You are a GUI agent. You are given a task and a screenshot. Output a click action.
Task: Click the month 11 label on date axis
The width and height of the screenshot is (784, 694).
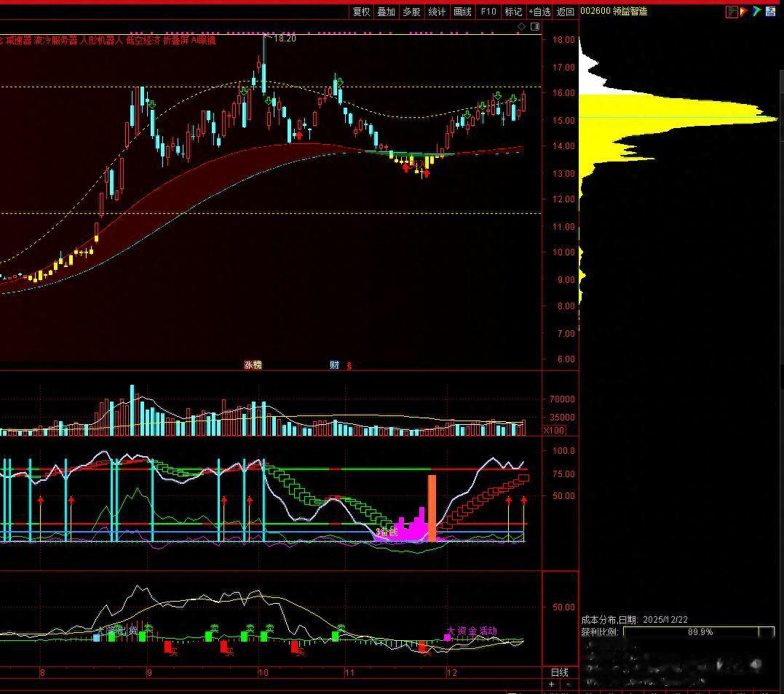coord(349,672)
